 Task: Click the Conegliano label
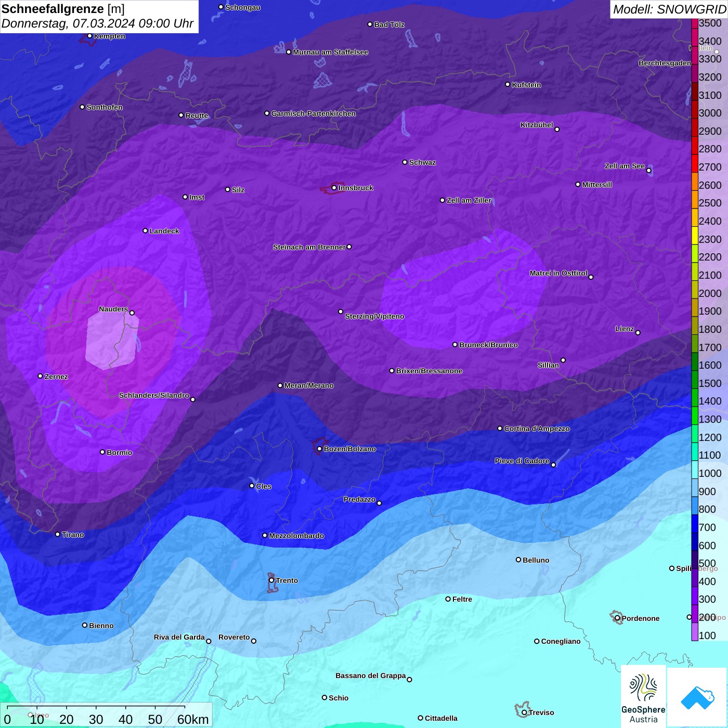561,641
